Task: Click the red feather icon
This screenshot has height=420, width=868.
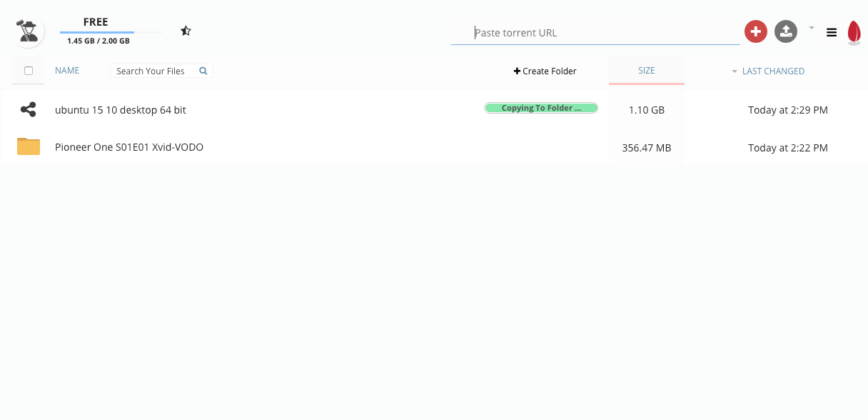Action: coord(854,33)
